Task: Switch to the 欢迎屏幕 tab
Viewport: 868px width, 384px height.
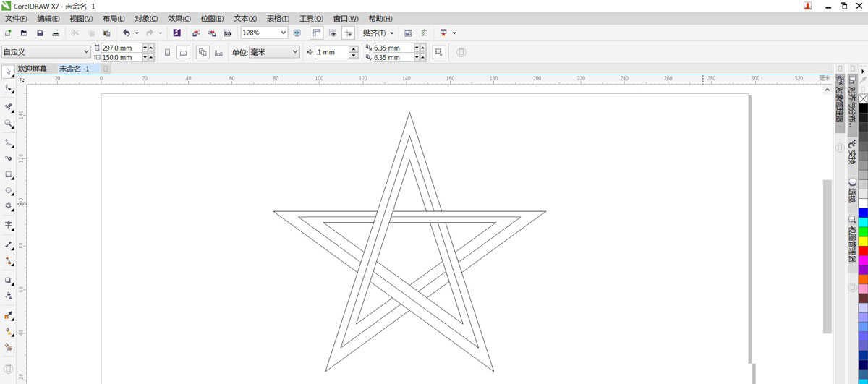Action: point(33,69)
